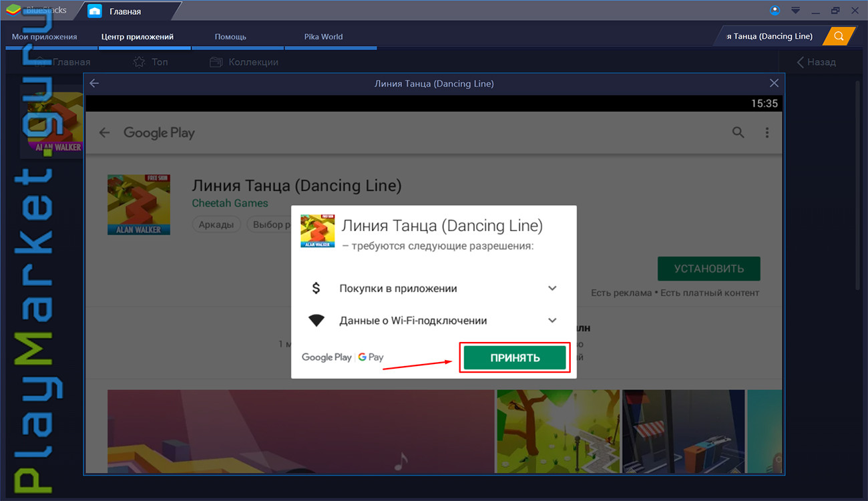
Task: Click the 15:35 clock in status bar
Action: coord(765,104)
